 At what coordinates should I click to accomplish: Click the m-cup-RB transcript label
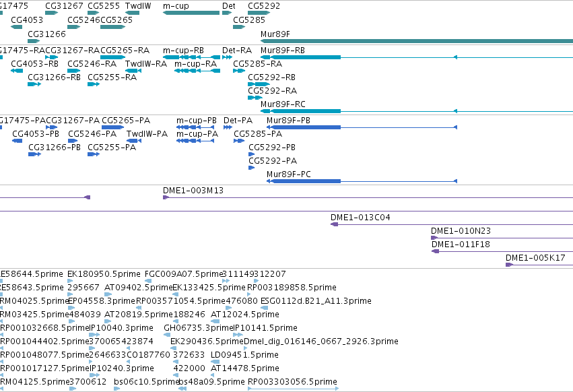point(183,51)
